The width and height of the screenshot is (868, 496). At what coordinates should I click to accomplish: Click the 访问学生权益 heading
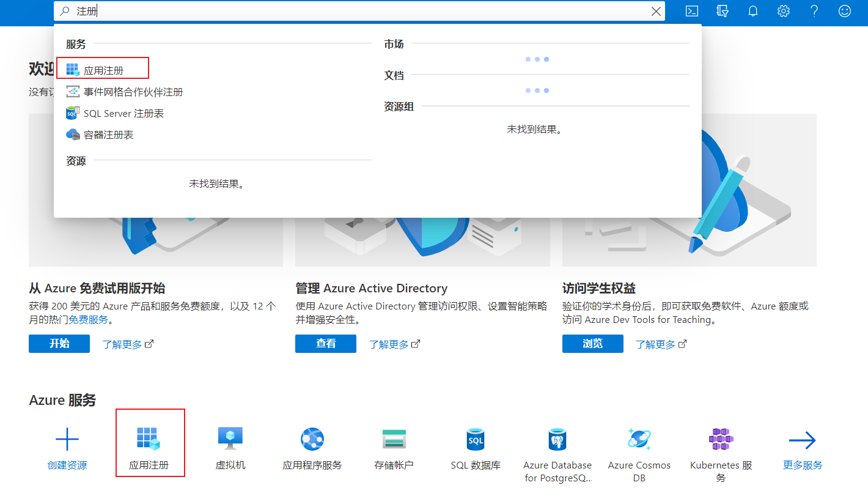point(599,288)
